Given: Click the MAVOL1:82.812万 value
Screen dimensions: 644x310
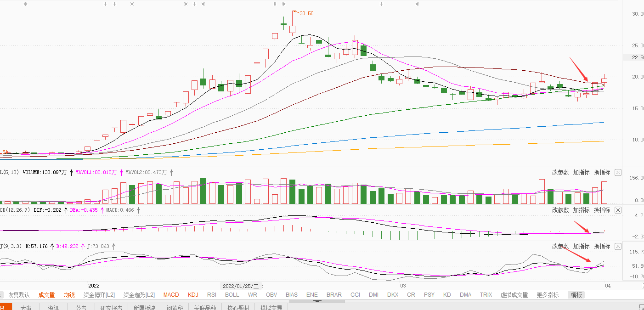Looking at the screenshot, I should pyautogui.click(x=96, y=173).
